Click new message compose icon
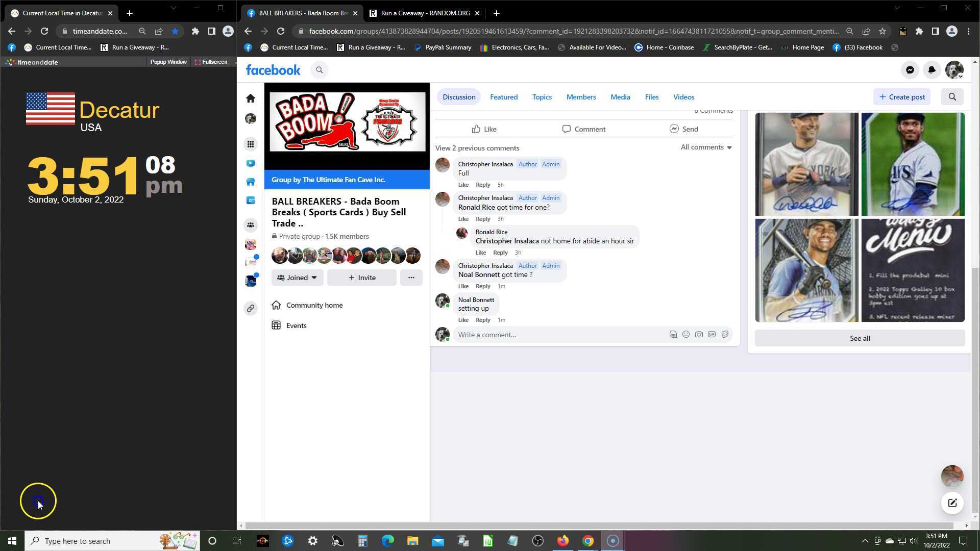This screenshot has width=980, height=551. click(952, 503)
